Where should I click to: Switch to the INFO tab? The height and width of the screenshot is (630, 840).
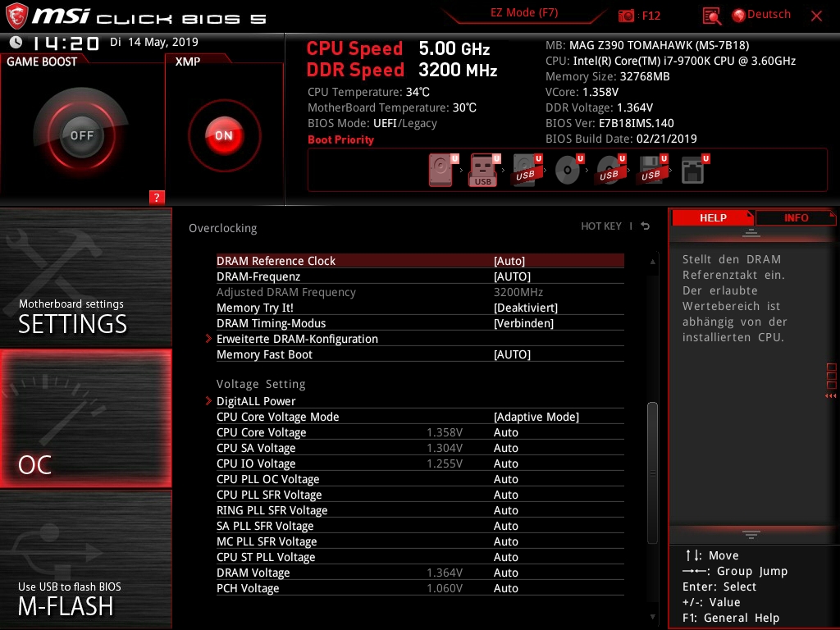click(796, 218)
